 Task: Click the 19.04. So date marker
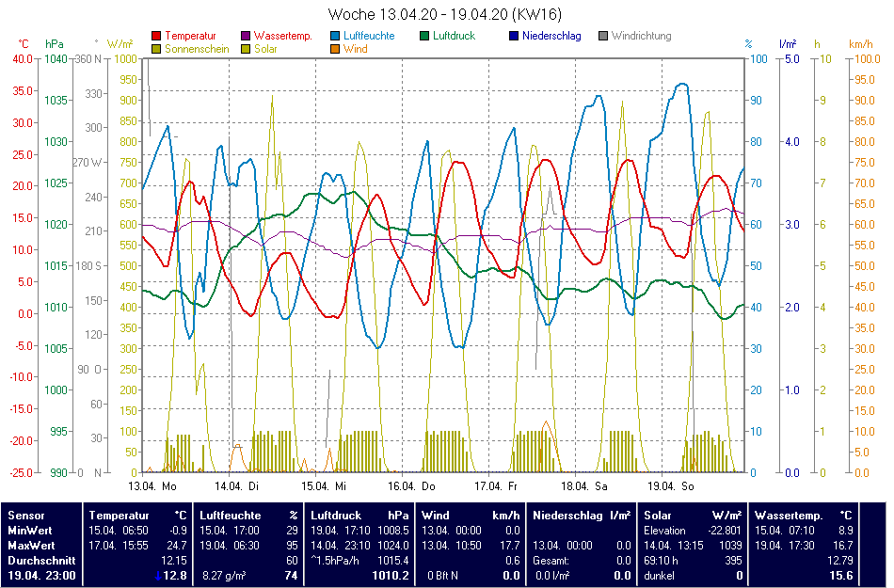point(669,486)
